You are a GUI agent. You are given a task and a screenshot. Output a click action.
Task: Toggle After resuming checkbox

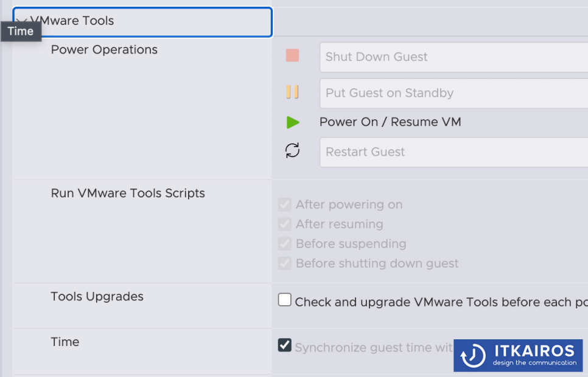285,224
